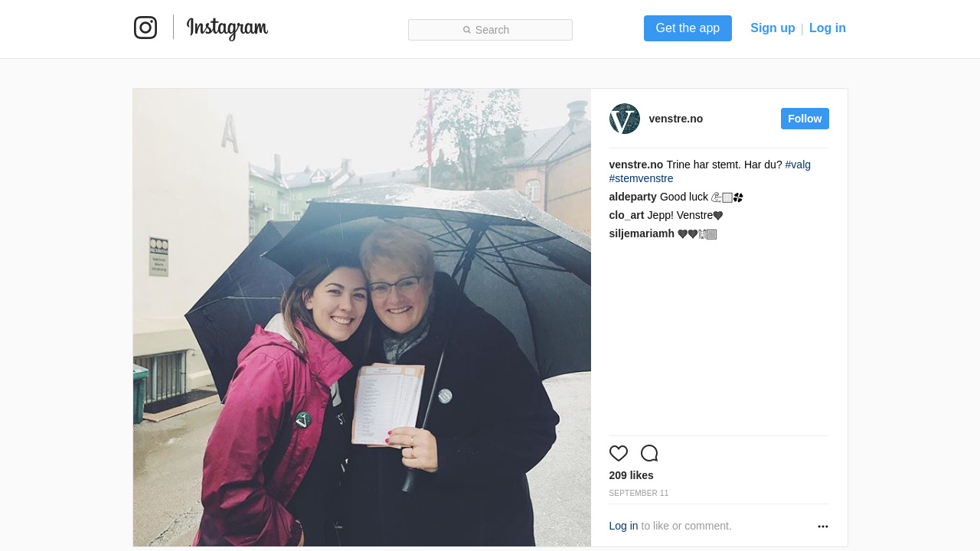
Task: Open the #valg hashtag
Action: click(798, 165)
